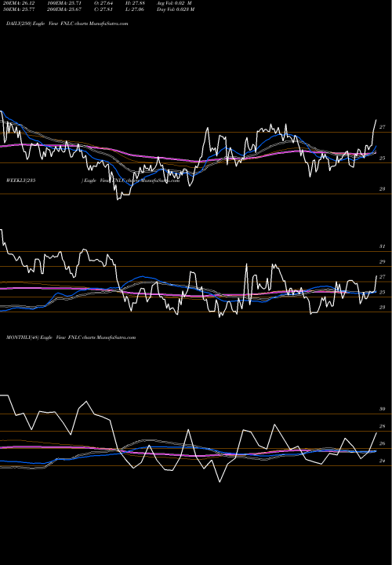Click the 30 axis label on the MONTHLY chart
This screenshot has width=392, height=565.
tap(383, 409)
